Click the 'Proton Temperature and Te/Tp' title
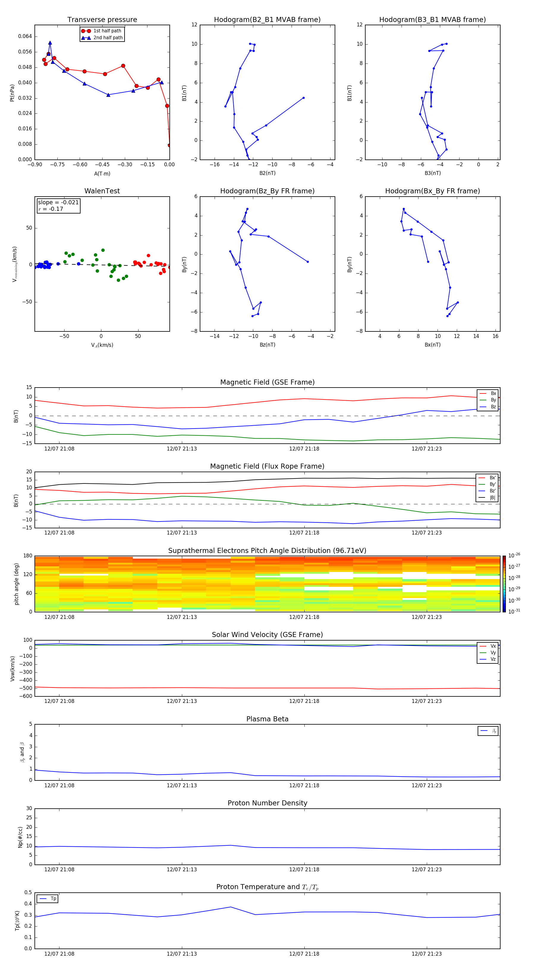535x980 pixels. (x=267, y=887)
